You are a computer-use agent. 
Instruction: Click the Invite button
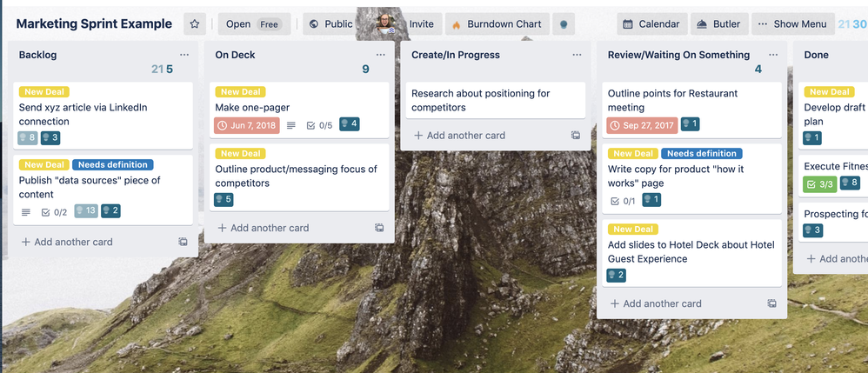point(421,24)
